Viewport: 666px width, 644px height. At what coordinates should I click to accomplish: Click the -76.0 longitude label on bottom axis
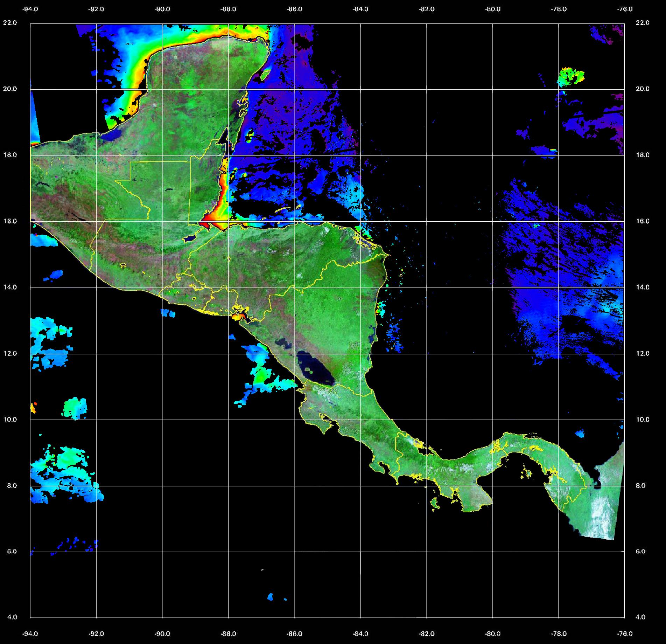pyautogui.click(x=625, y=633)
